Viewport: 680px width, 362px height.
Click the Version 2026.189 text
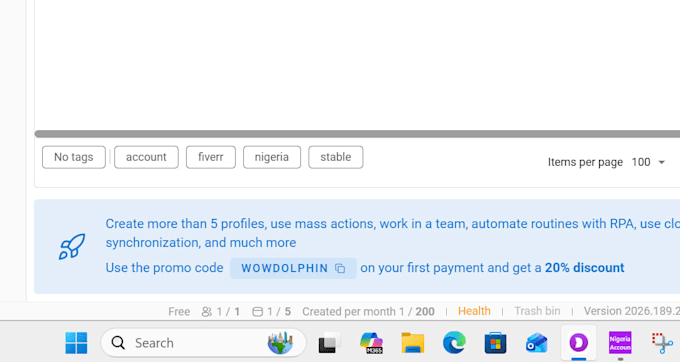pyautogui.click(x=631, y=311)
